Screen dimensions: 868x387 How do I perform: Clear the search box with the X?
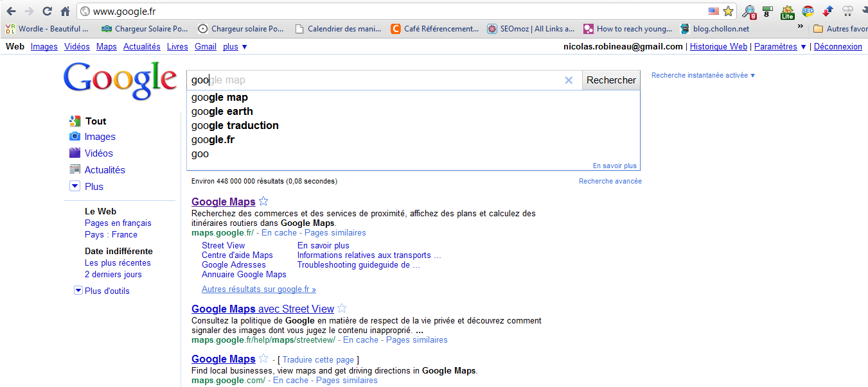[x=569, y=80]
